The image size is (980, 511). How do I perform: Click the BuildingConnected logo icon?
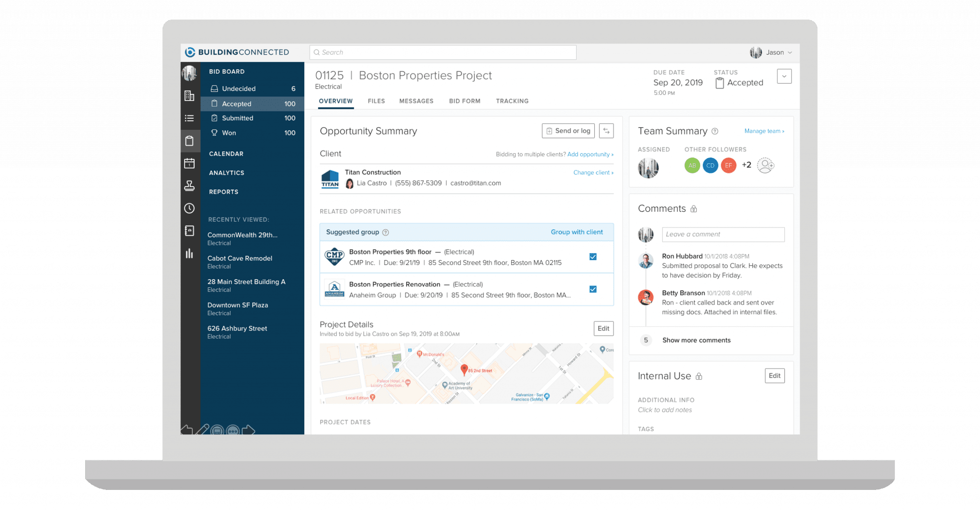click(x=190, y=52)
